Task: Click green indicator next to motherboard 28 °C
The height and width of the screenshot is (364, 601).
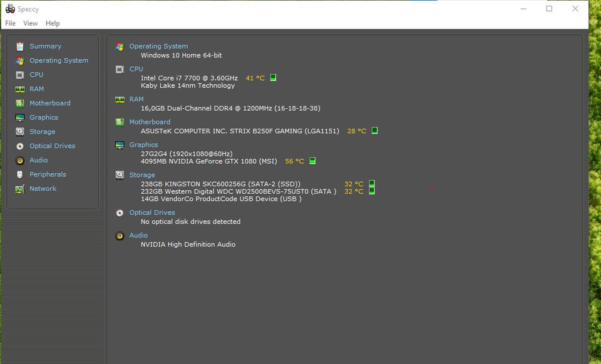Action: (374, 131)
